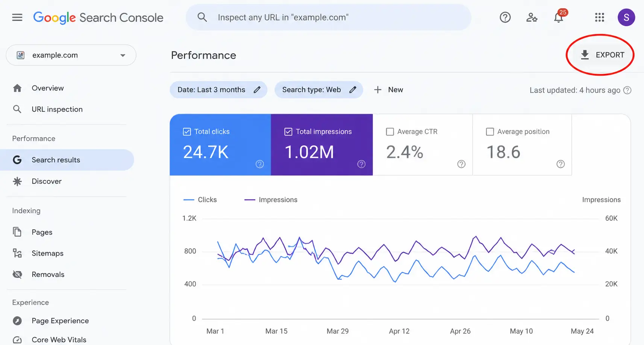Open the account avatar labeled S
This screenshot has width=644, height=345.
click(x=626, y=17)
